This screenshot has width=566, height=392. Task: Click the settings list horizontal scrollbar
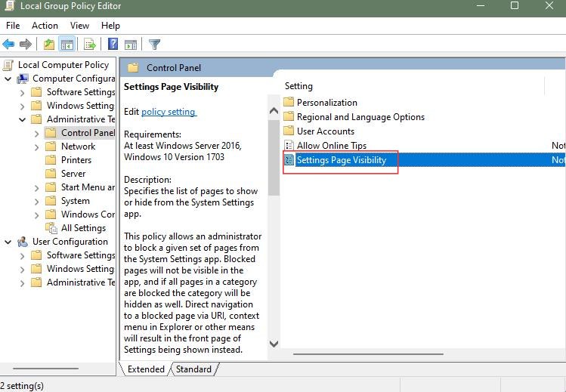click(368, 354)
